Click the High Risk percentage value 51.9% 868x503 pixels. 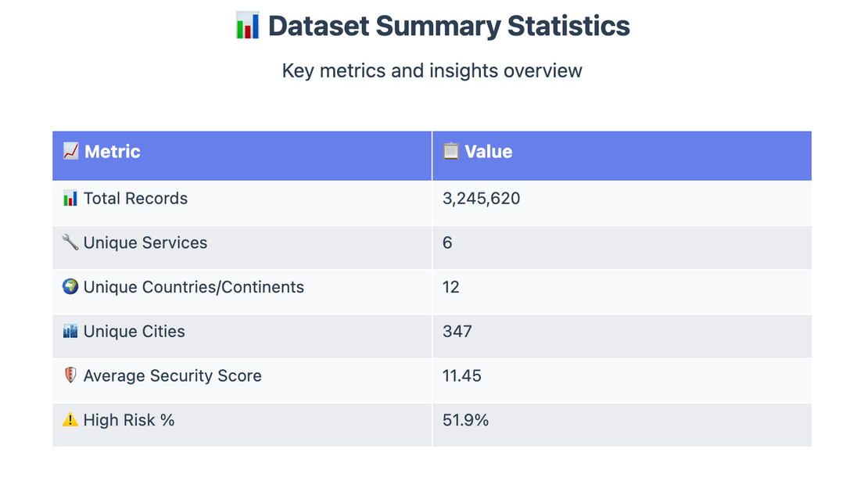[x=465, y=420]
